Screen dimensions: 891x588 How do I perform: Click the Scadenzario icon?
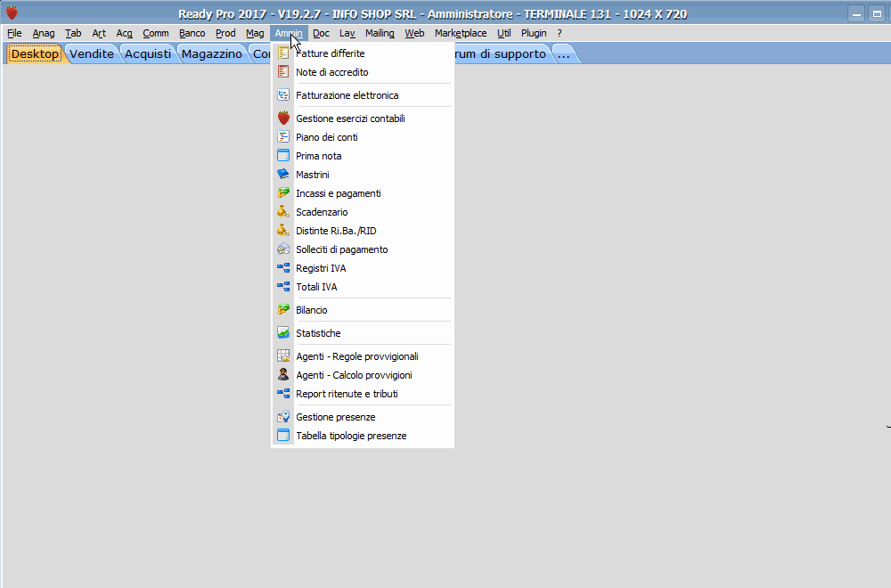coord(283,212)
